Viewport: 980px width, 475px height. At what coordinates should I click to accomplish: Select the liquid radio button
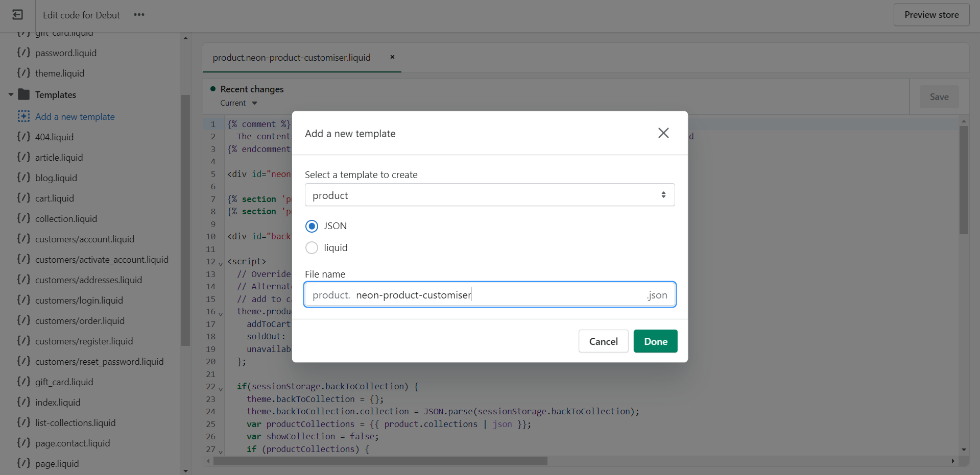(x=312, y=248)
